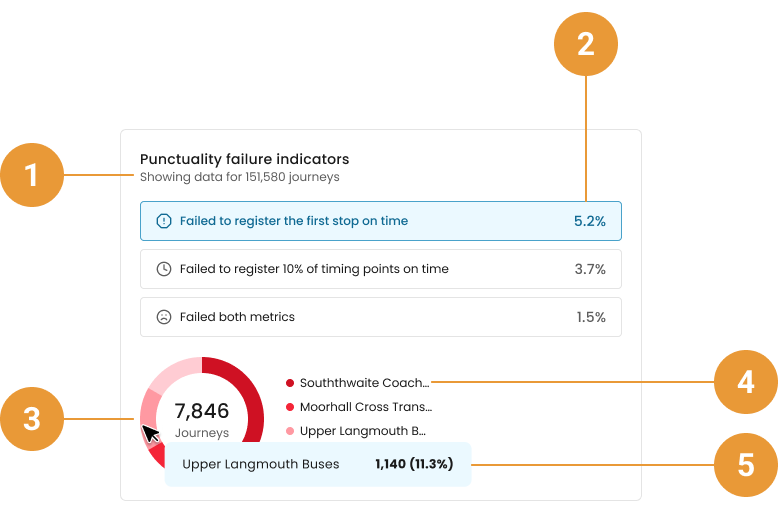This screenshot has width=778, height=518.
Task: Select 'Failed to register 10% of timing points'
Action: point(381,269)
